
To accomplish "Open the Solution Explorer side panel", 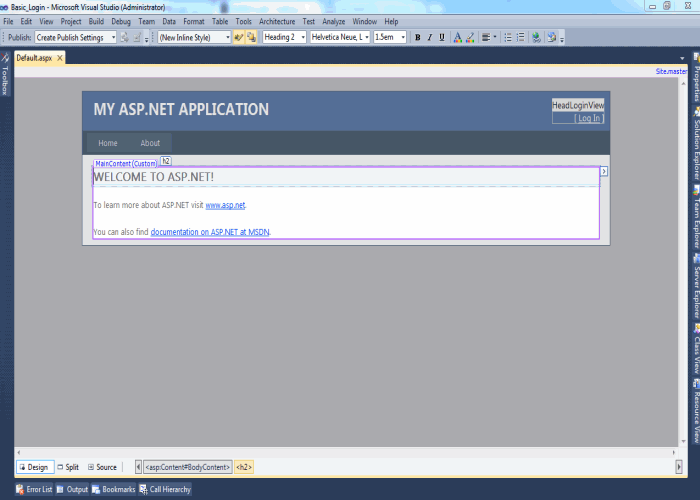I will click(x=696, y=144).
